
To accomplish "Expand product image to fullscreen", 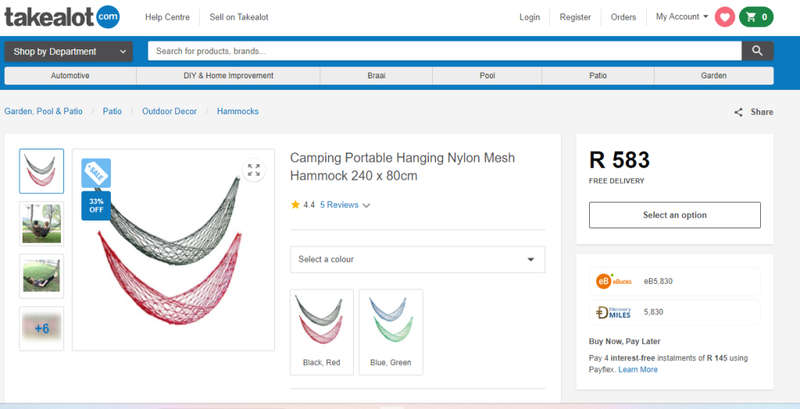I will tap(254, 170).
